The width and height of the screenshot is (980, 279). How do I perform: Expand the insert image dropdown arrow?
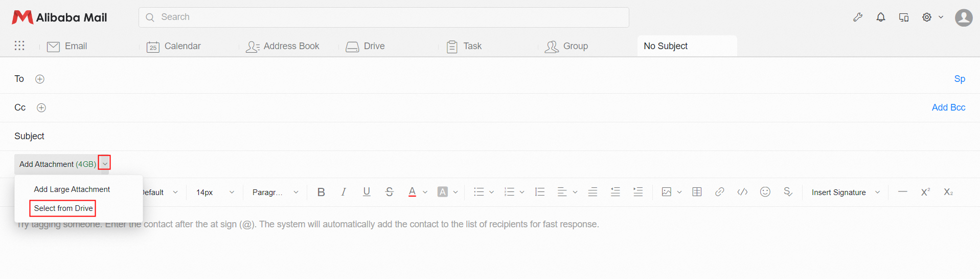click(x=679, y=192)
